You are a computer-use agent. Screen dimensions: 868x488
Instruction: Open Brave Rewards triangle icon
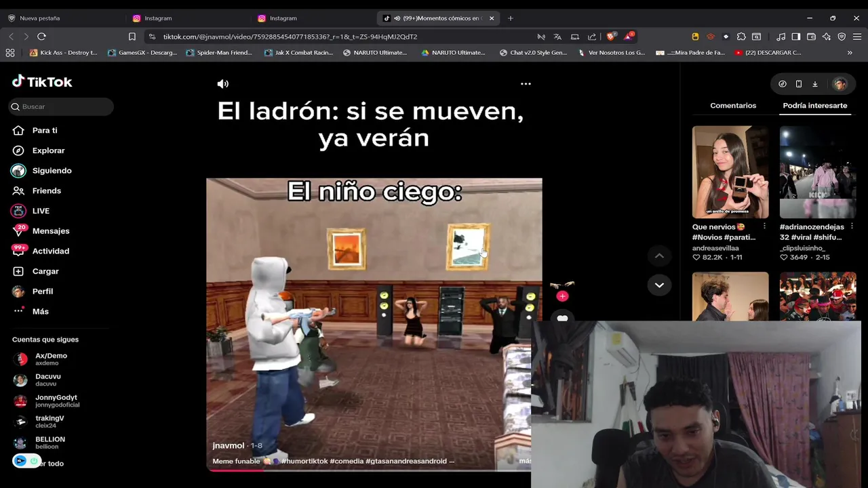pyautogui.click(x=629, y=37)
